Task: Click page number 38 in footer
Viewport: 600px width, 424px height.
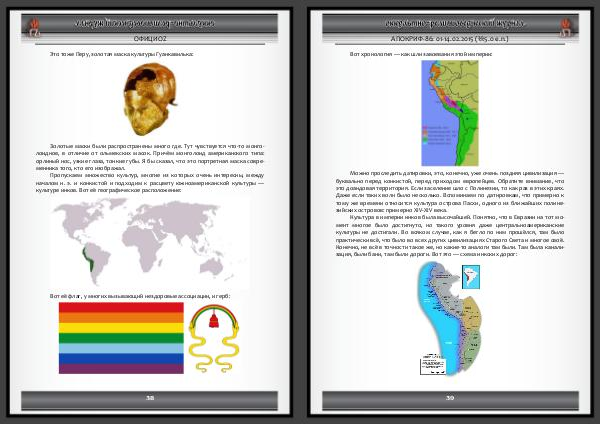Action: point(150,398)
